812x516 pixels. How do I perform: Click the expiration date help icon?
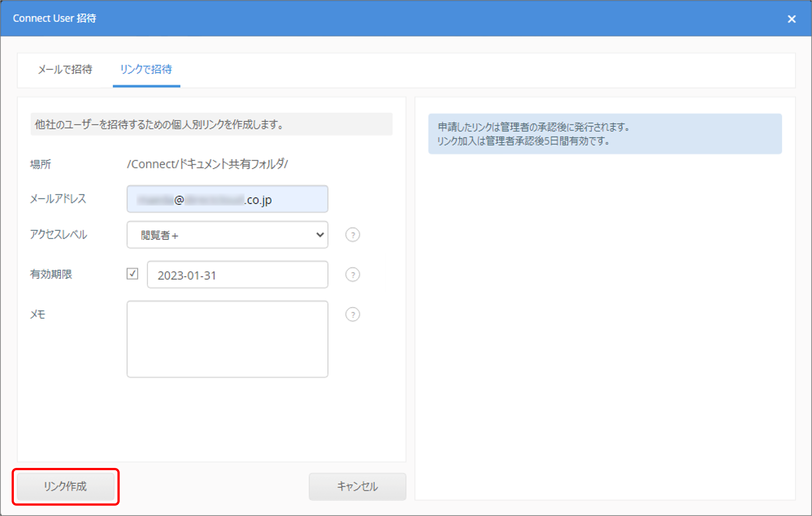353,274
